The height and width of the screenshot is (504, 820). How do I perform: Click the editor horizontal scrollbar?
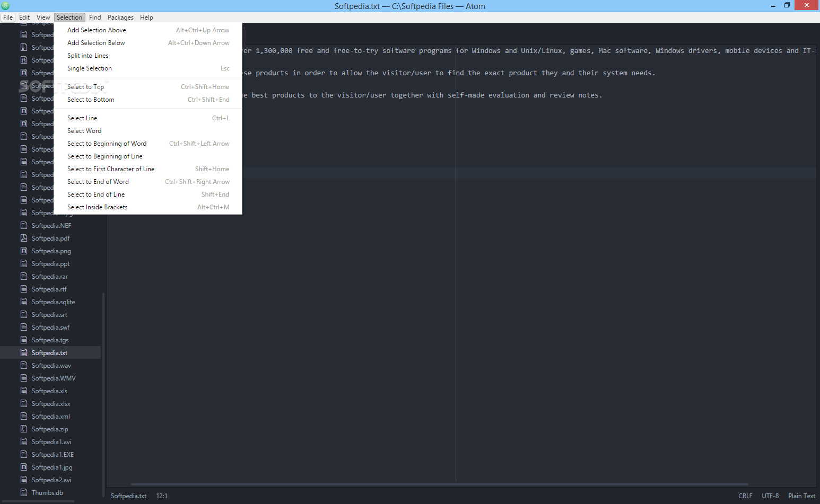[439, 484]
